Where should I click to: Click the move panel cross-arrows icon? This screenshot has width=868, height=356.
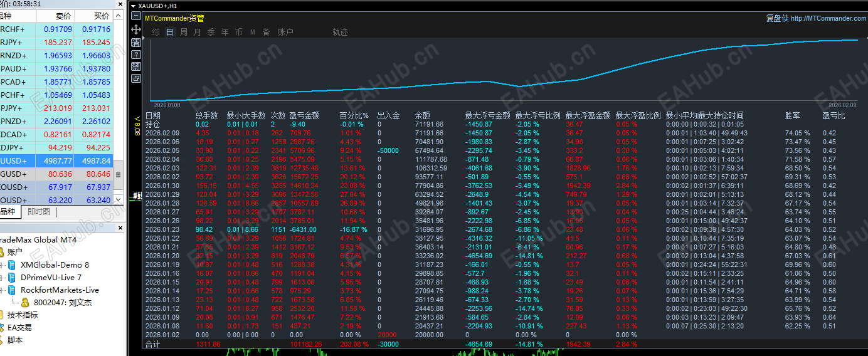(136, 29)
